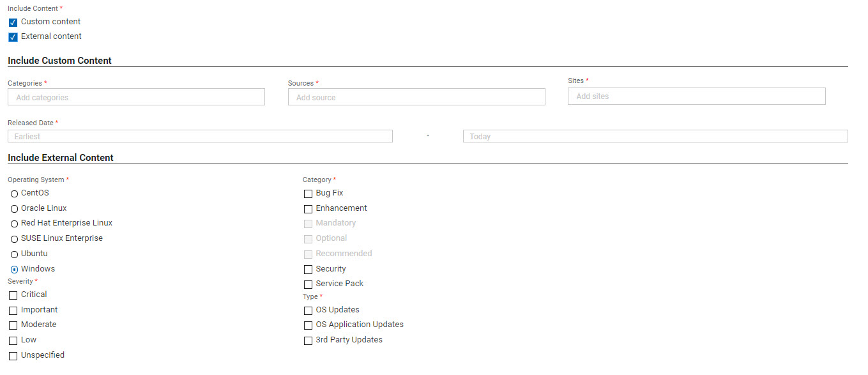Viewport: 868px width, 375px height.
Task: Tick the Security category checkbox
Action: 308,270
